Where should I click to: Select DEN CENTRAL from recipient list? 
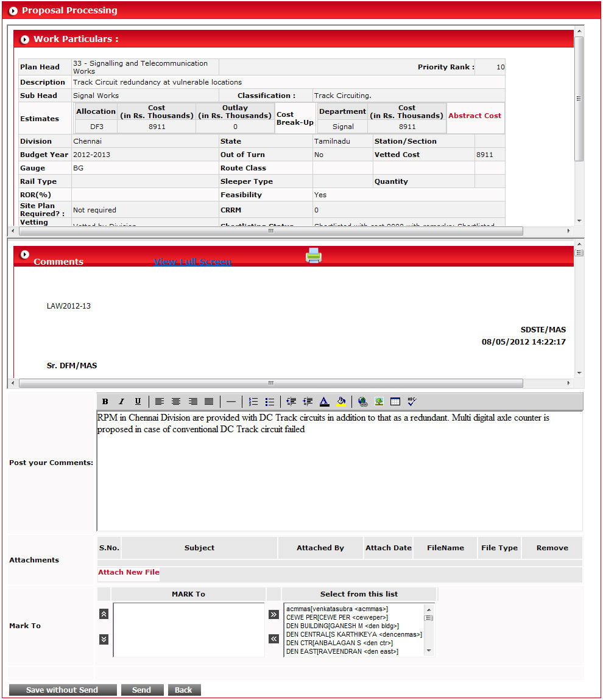(353, 634)
